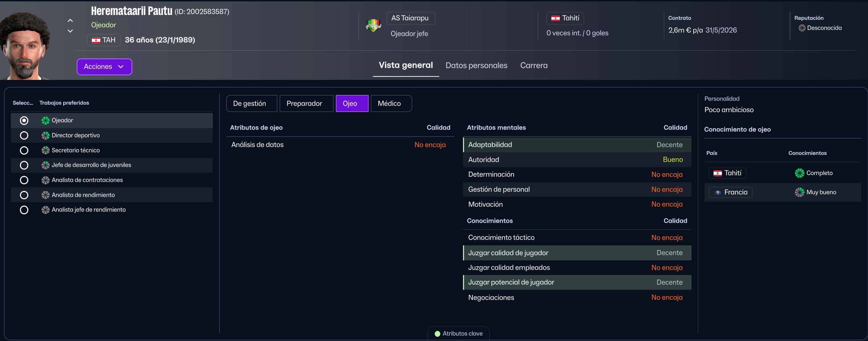Click the staff member face portrait

point(24,45)
